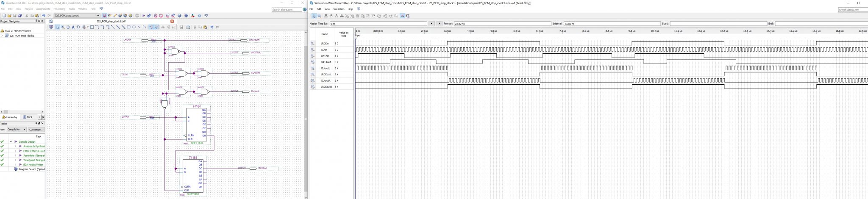Viewport: 868px width, 199px height.
Task: Open Quartus Assignments menu
Action: pos(43,9)
